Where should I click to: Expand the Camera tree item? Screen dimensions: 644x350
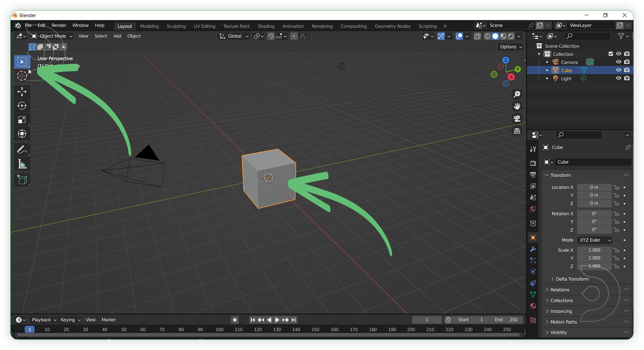pos(547,62)
